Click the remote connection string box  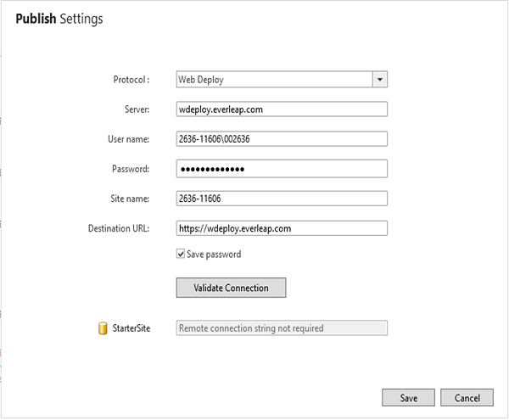tap(281, 328)
